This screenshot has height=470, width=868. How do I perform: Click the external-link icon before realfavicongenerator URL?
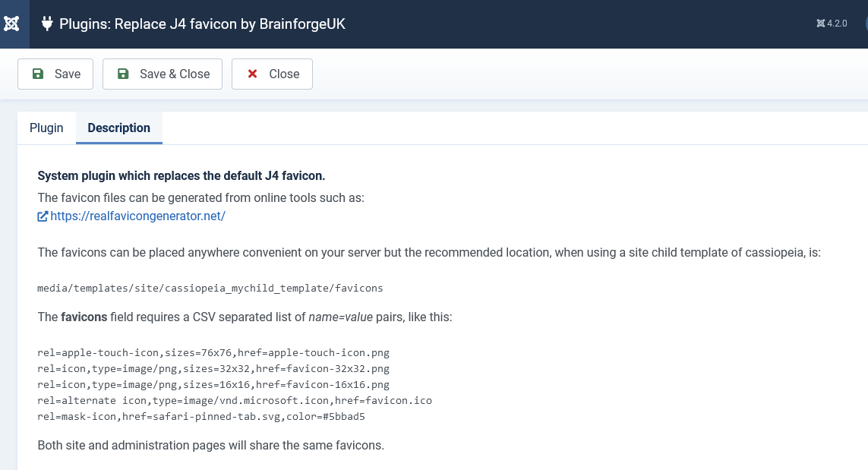click(43, 216)
